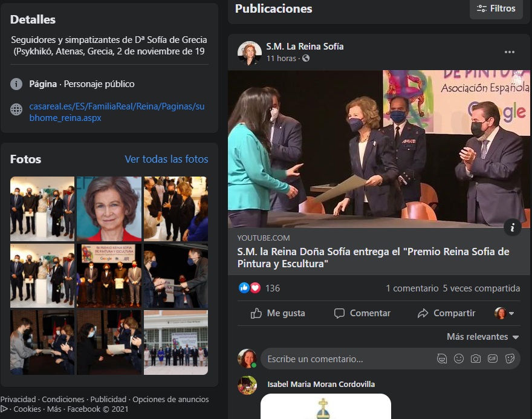Open the Cookies footer link
The image size is (532, 419).
pyautogui.click(x=27, y=409)
